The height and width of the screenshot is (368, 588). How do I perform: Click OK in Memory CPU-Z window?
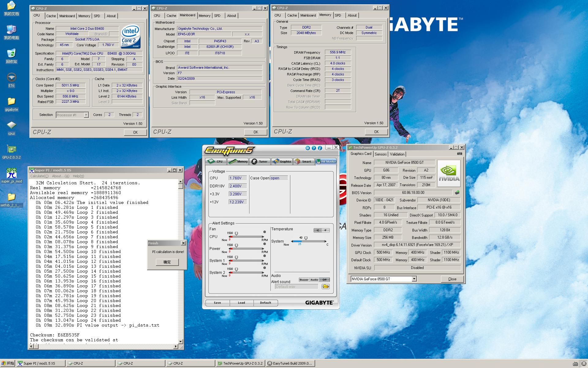click(x=376, y=132)
